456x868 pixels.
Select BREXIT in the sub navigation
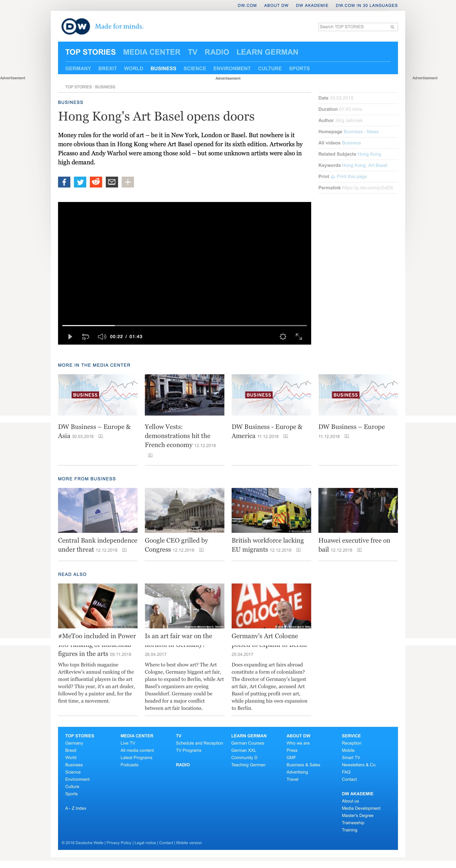coord(108,68)
